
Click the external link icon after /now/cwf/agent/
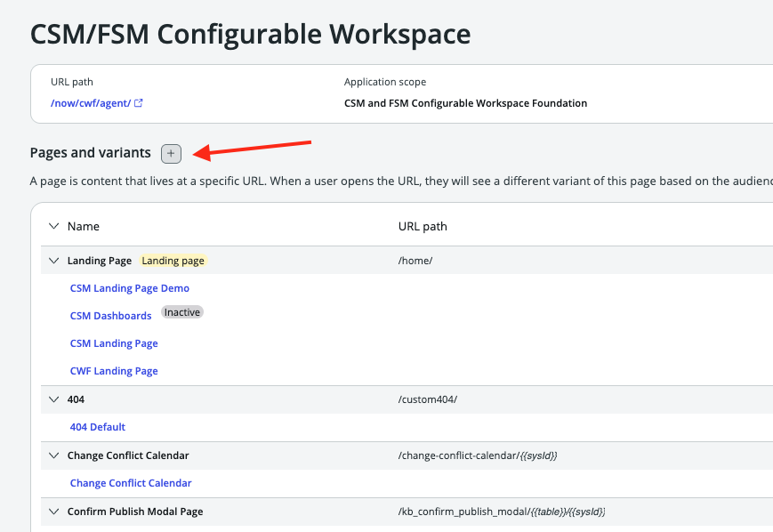click(x=139, y=103)
